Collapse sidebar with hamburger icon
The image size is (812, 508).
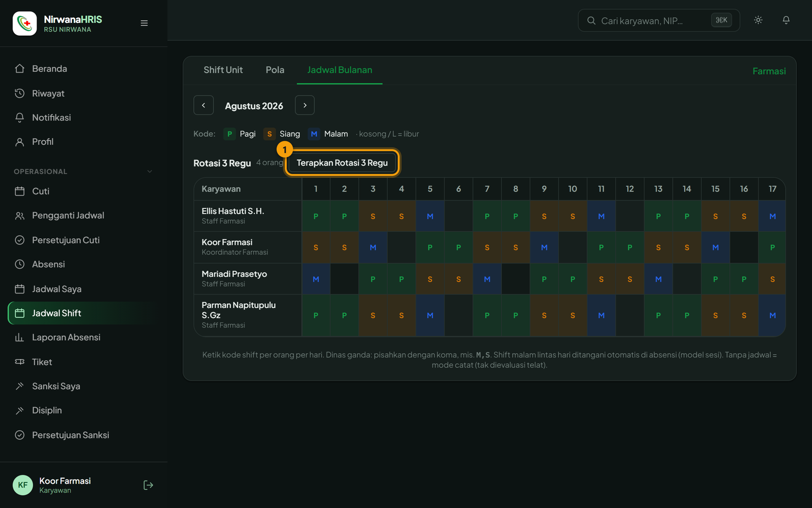(x=144, y=23)
